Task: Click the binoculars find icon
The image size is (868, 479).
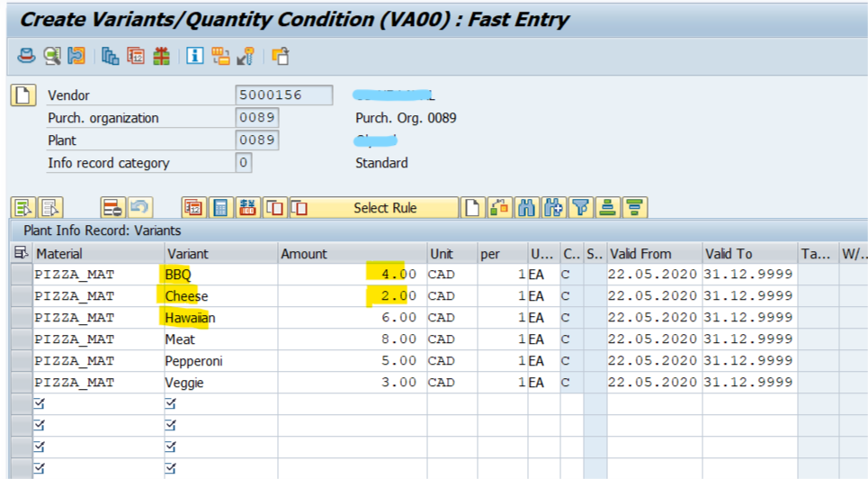Action: point(527,208)
